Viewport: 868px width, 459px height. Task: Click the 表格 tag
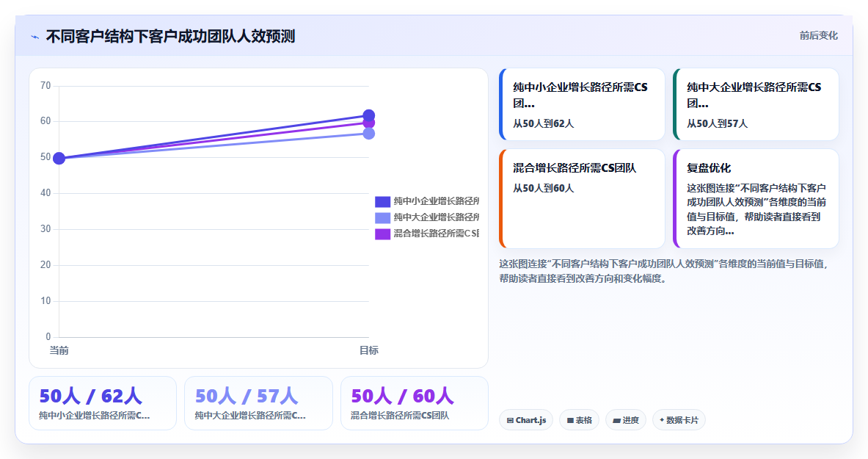click(x=579, y=420)
